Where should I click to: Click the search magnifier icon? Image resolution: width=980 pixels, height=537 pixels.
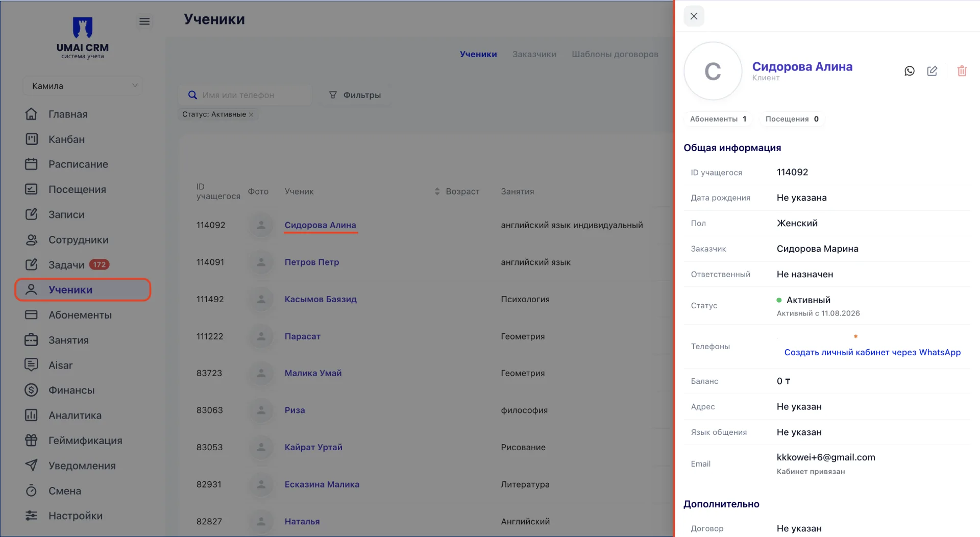tap(192, 95)
